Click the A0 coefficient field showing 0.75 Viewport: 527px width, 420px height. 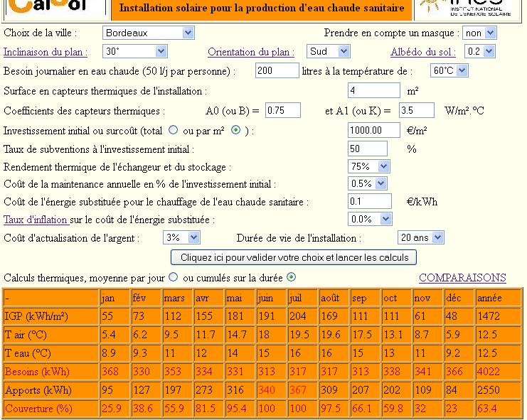click(x=283, y=110)
